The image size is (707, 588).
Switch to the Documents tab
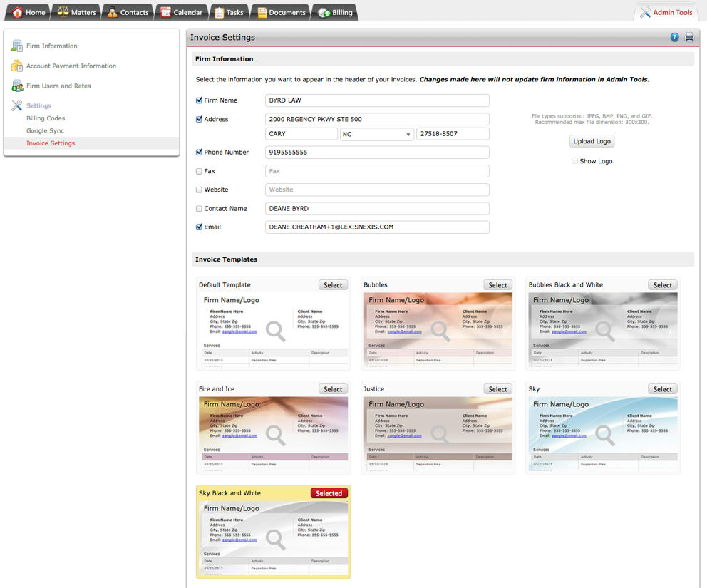pyautogui.click(x=281, y=12)
